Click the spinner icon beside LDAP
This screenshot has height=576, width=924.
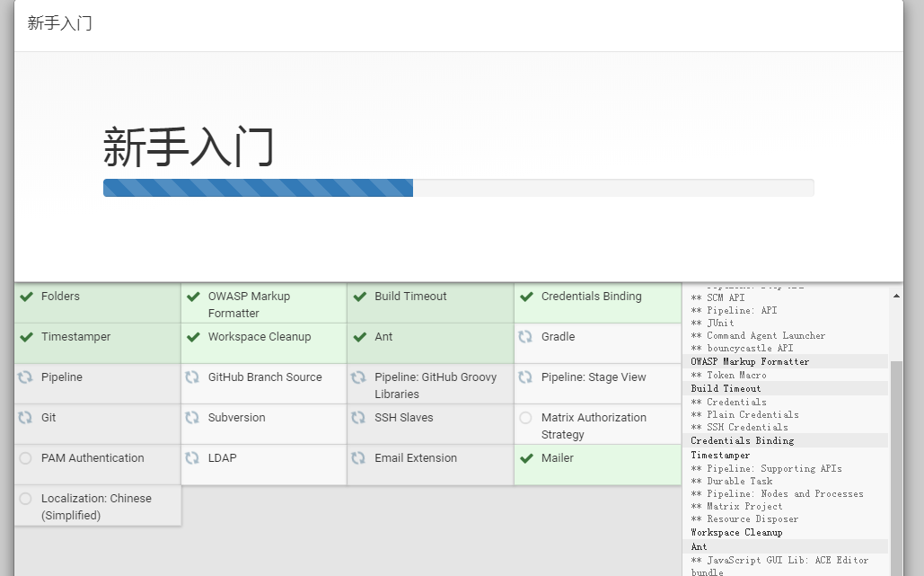tap(192, 458)
